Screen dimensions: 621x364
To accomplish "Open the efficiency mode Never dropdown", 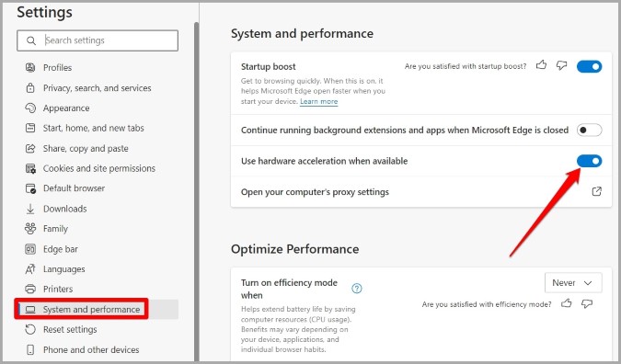I will (x=573, y=282).
